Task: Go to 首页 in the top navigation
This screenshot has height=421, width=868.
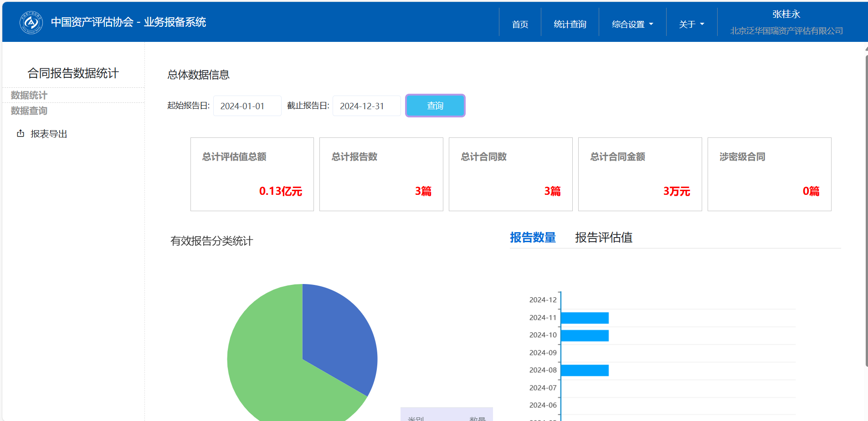Action: 520,24
